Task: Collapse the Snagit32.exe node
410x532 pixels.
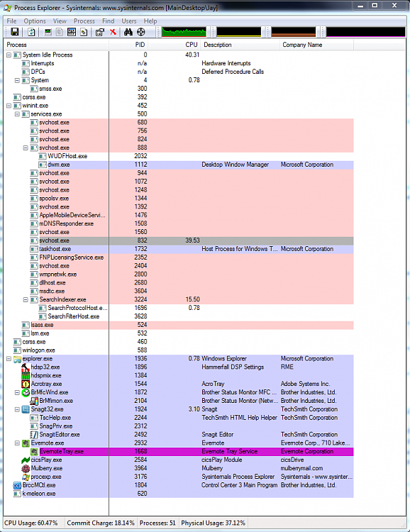Action: 17,409
